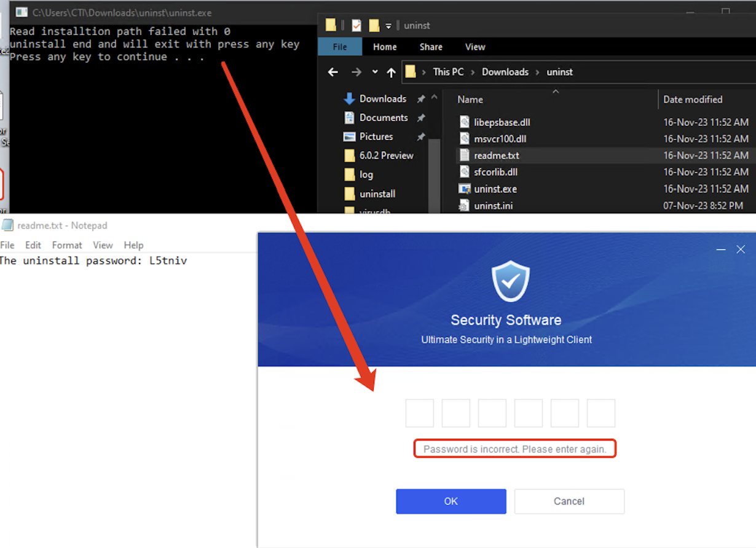Screen dimensions: 756x548
Task: Open the Notepad Format menu
Action: [x=67, y=245]
